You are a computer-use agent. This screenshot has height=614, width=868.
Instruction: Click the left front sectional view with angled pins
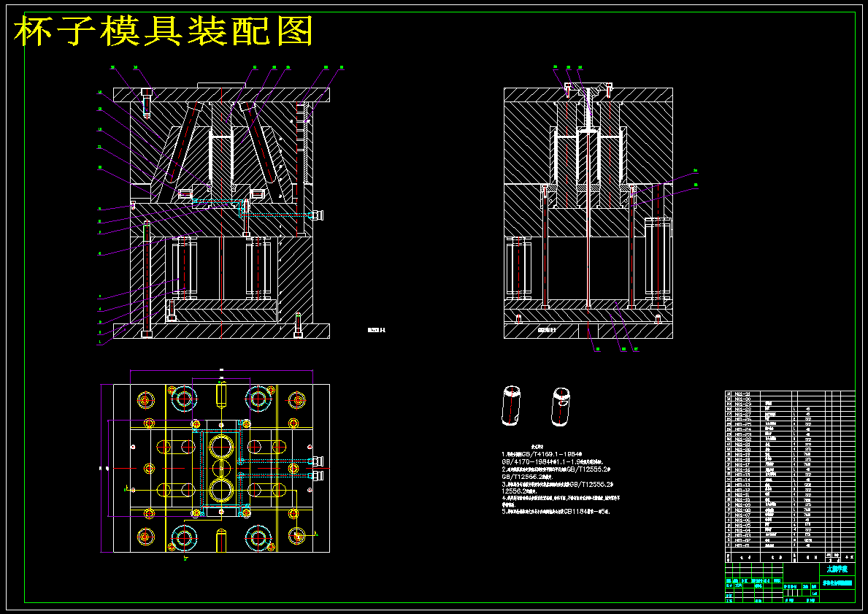tap(221, 210)
